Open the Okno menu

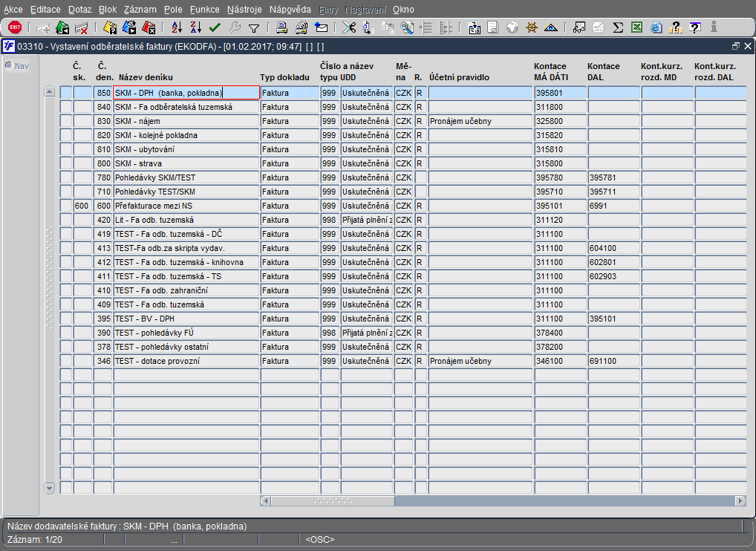click(403, 9)
